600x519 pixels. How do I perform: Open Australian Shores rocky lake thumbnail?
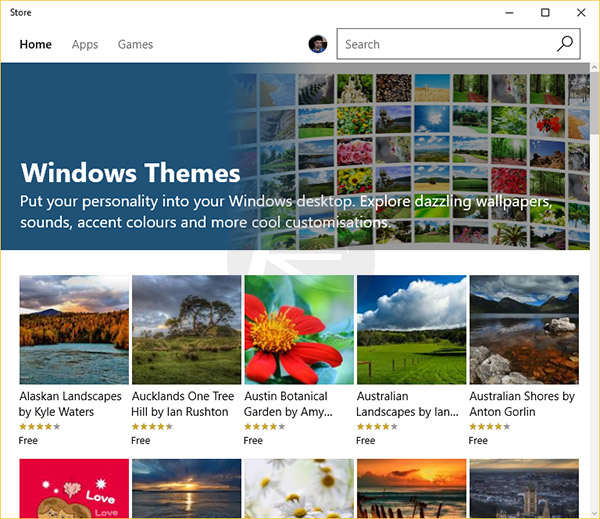524,330
